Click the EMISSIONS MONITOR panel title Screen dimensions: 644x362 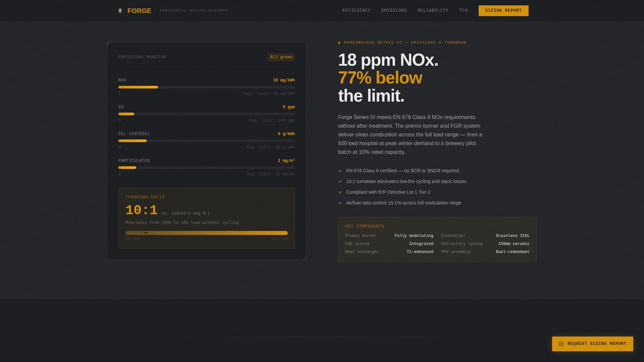tap(142, 57)
